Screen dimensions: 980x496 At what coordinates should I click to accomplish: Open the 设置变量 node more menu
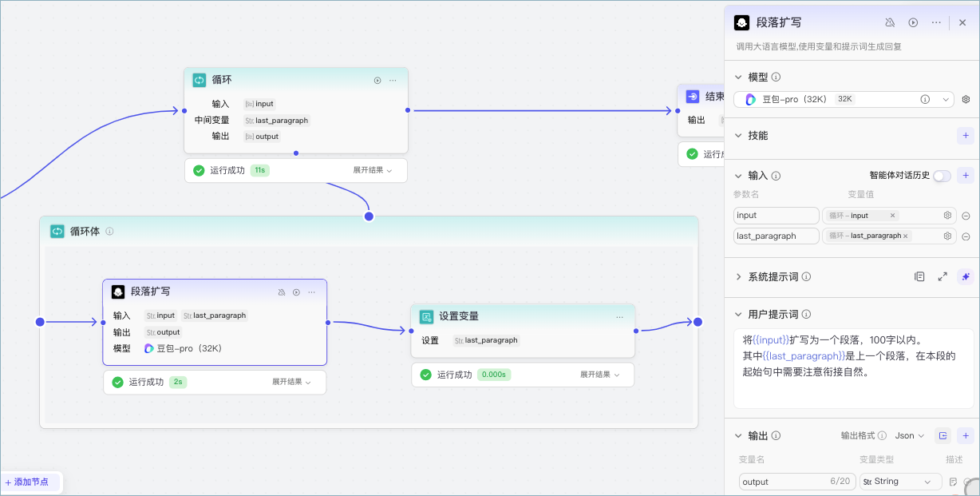pyautogui.click(x=619, y=317)
